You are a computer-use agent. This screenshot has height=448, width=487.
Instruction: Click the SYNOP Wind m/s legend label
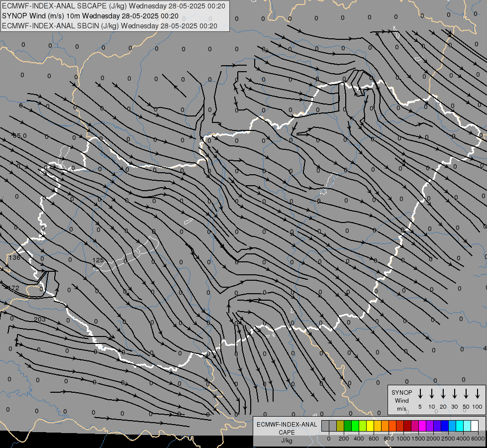coord(401,400)
